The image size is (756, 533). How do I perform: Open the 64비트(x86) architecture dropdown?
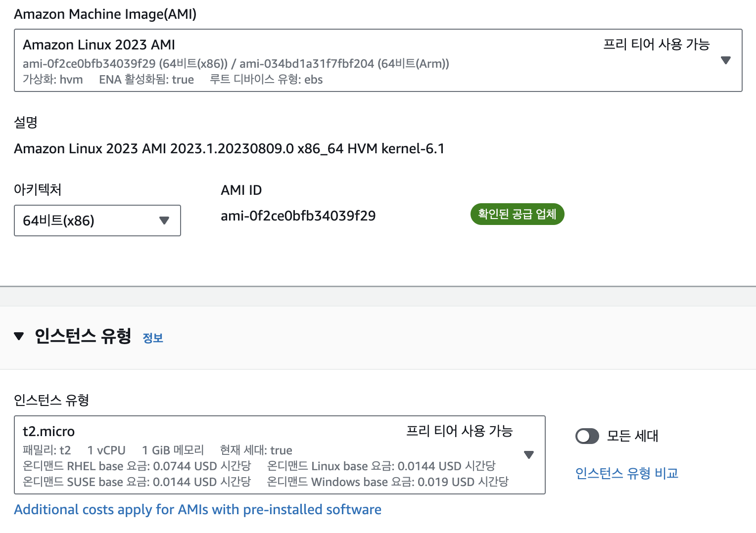click(x=97, y=221)
